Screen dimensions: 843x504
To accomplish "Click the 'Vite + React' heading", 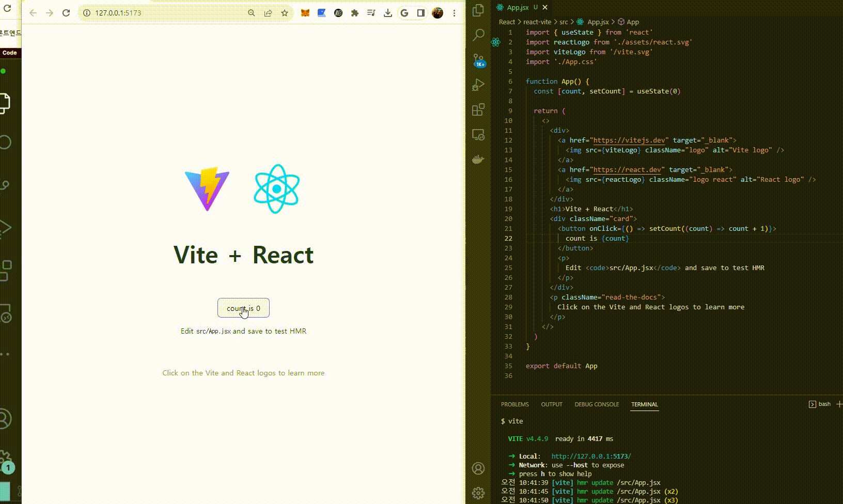I will [x=243, y=255].
